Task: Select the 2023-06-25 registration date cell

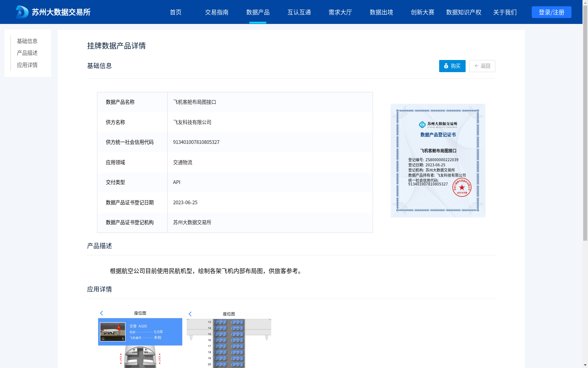Action: (x=270, y=202)
